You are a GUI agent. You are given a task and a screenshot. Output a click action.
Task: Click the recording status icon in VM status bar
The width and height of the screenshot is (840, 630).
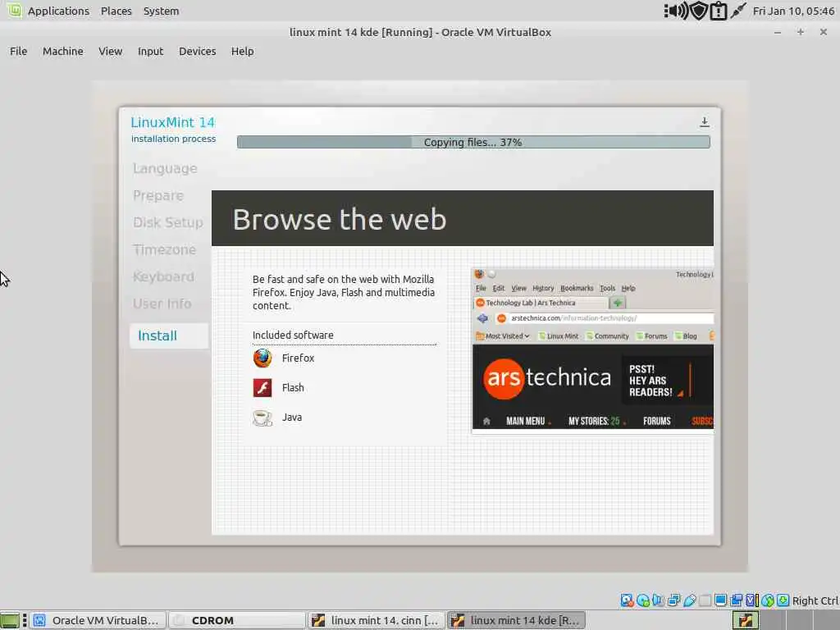pos(737,600)
